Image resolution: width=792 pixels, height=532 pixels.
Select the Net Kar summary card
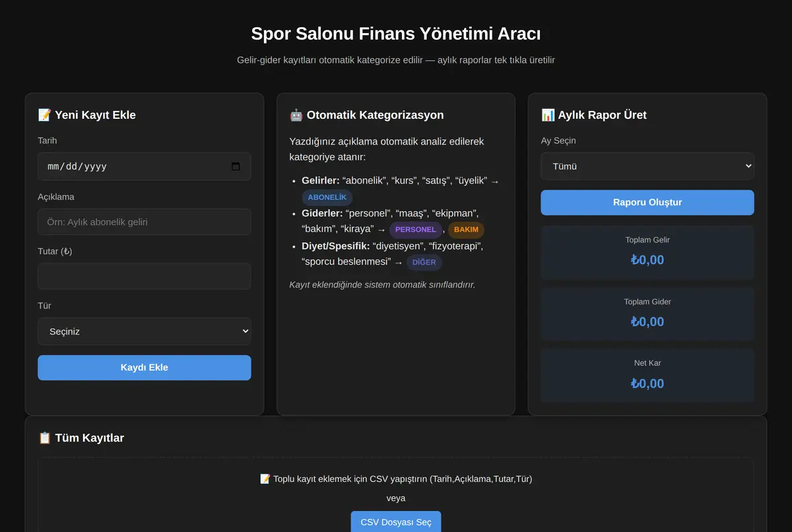pos(647,376)
